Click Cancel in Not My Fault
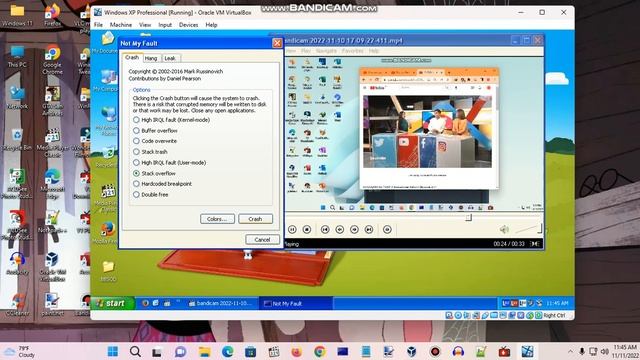 262,240
